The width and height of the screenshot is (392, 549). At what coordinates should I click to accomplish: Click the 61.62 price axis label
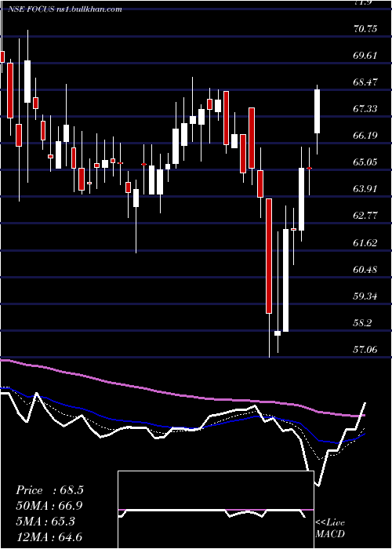click(365, 242)
